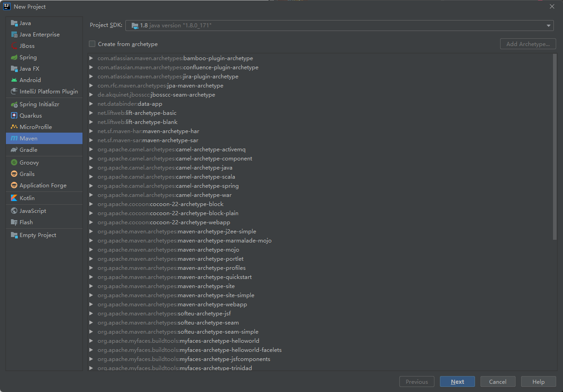Click the green Spring leaf icon
Image resolution: width=563 pixels, height=392 pixels.
tap(14, 57)
